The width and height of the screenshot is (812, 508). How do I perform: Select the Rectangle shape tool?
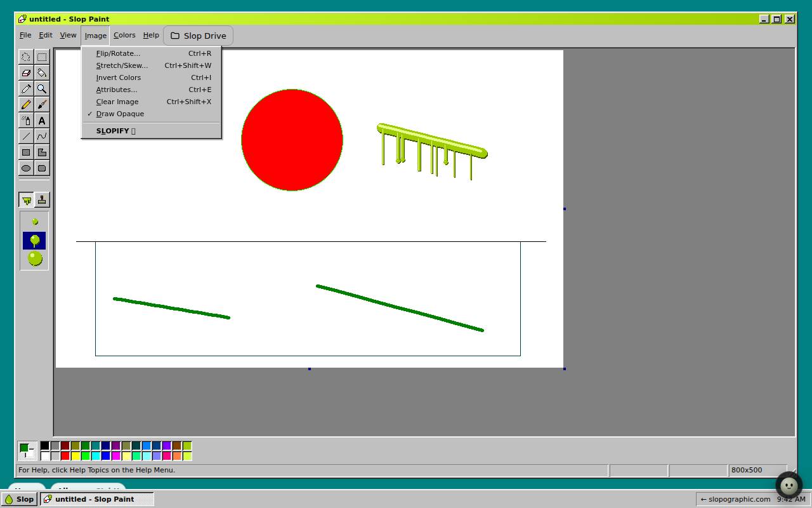[x=26, y=152]
